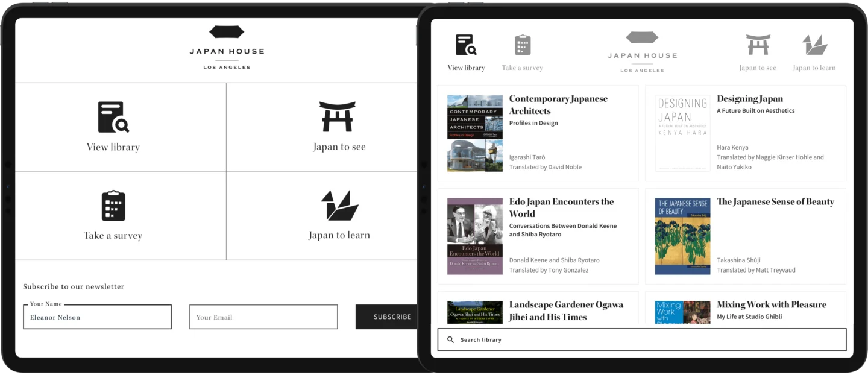The height and width of the screenshot is (375, 868).
Task: Click "Translated by David Noble"
Action: (x=546, y=168)
